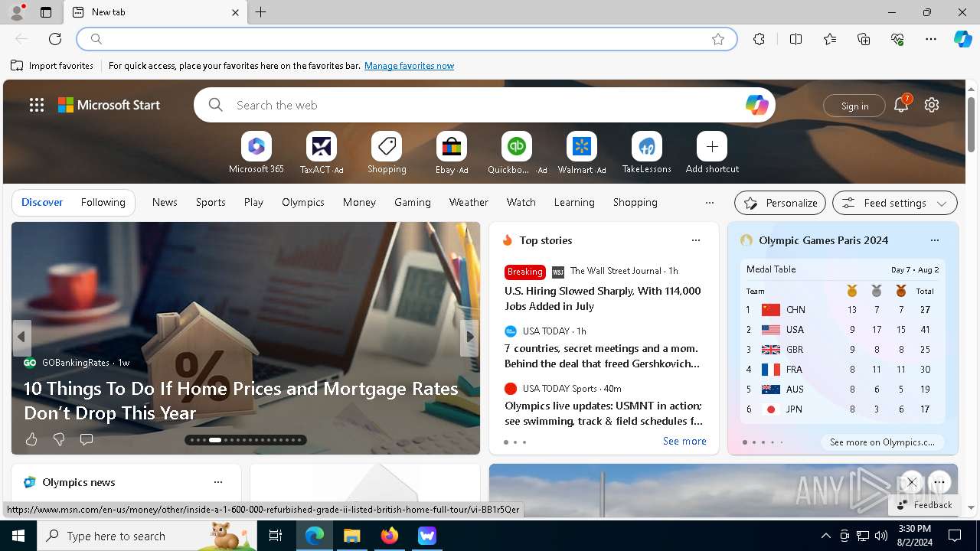Open the Favorites toolbar button
980x551 pixels.
click(x=830, y=39)
